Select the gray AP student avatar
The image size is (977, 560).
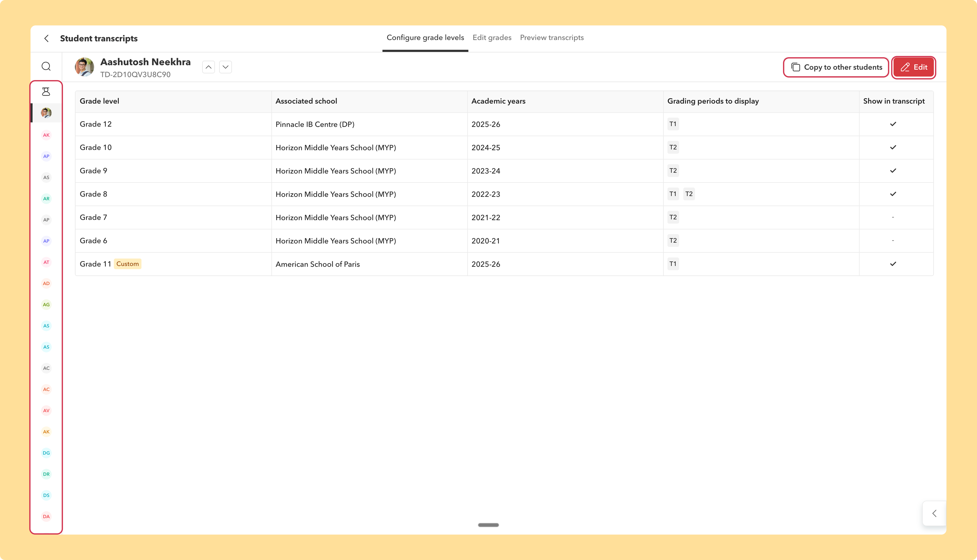click(46, 220)
